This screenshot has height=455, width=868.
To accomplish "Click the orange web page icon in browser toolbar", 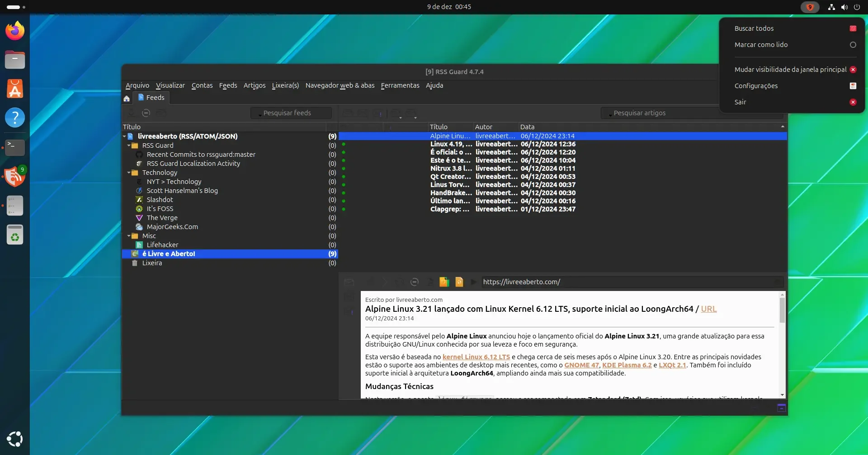I will click(459, 282).
